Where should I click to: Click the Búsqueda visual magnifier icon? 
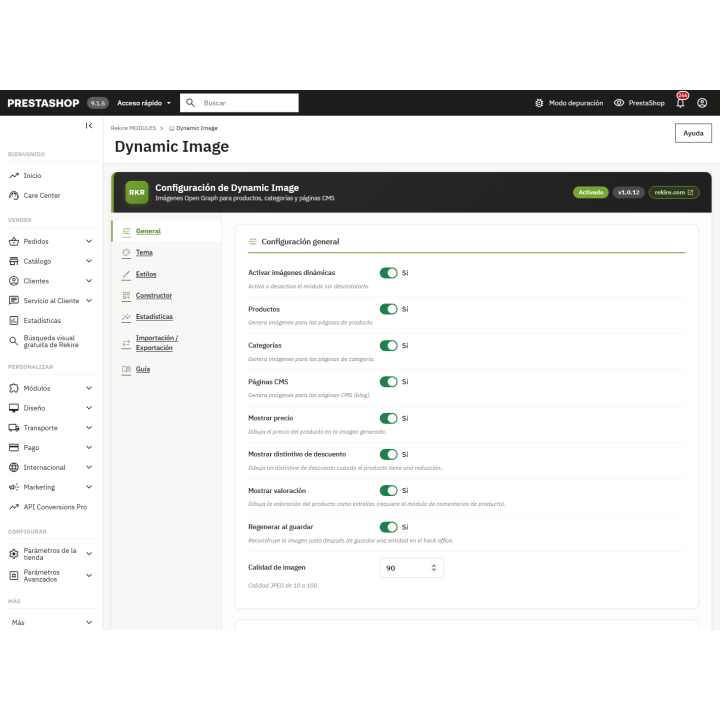pos(14,341)
